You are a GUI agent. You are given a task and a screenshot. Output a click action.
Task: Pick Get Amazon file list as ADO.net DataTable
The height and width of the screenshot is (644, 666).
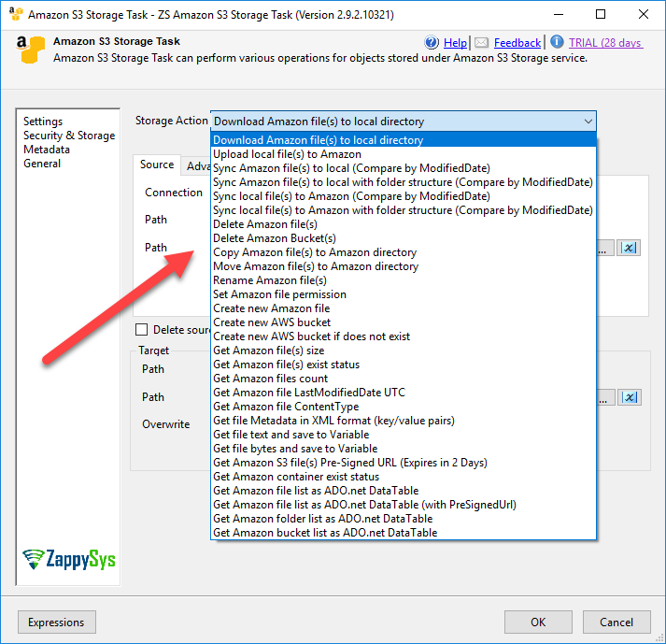click(404, 491)
